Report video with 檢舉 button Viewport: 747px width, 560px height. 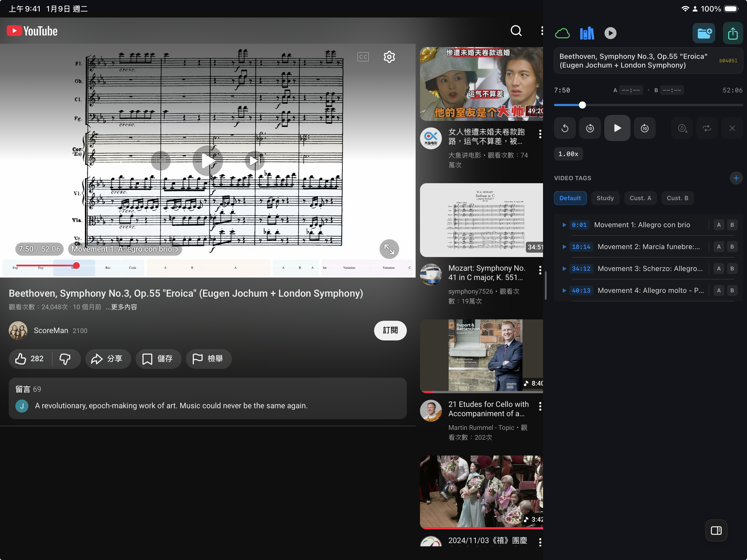[209, 359]
